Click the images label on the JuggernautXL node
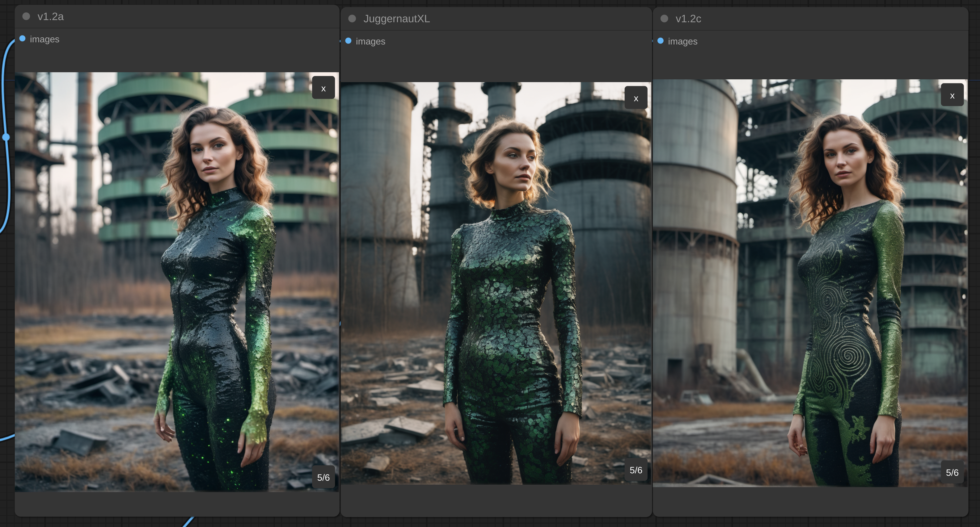Viewport: 980px width, 527px height. pos(370,41)
